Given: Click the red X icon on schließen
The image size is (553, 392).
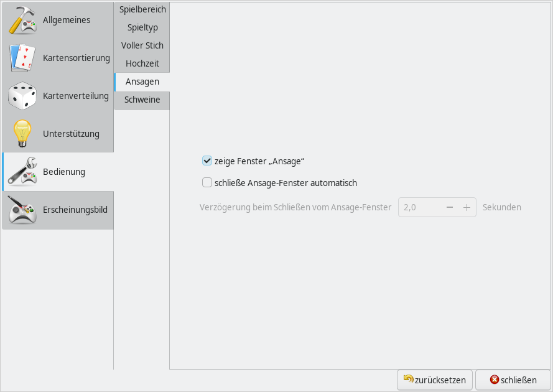Looking at the screenshot, I should 495,380.
